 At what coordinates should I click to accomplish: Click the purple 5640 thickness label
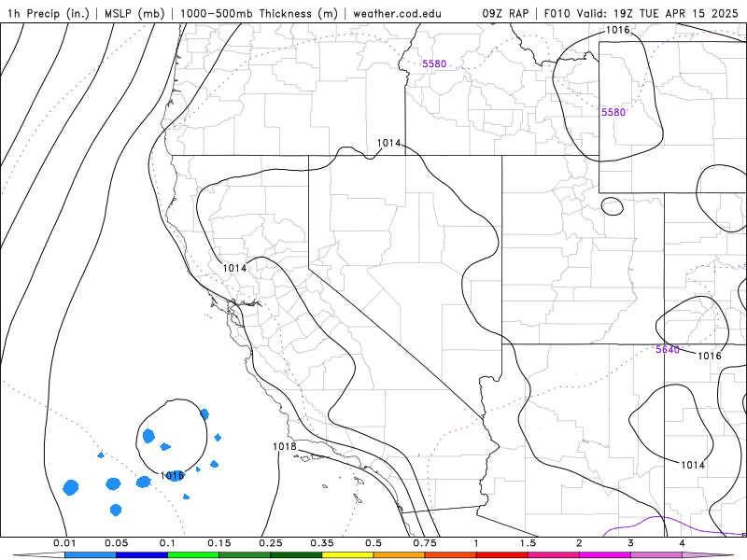[x=668, y=349]
